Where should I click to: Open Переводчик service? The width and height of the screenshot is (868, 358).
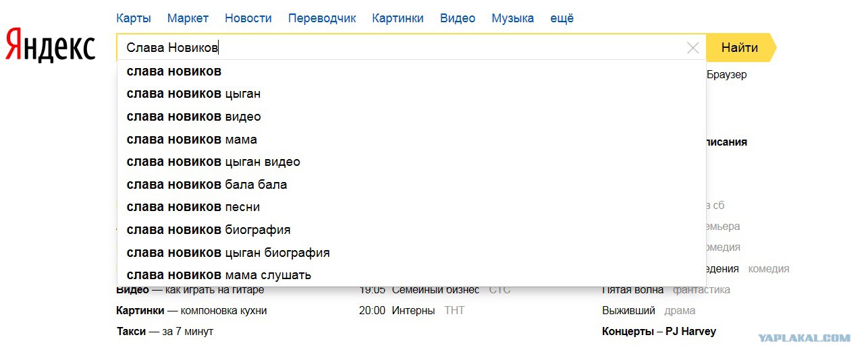click(322, 18)
